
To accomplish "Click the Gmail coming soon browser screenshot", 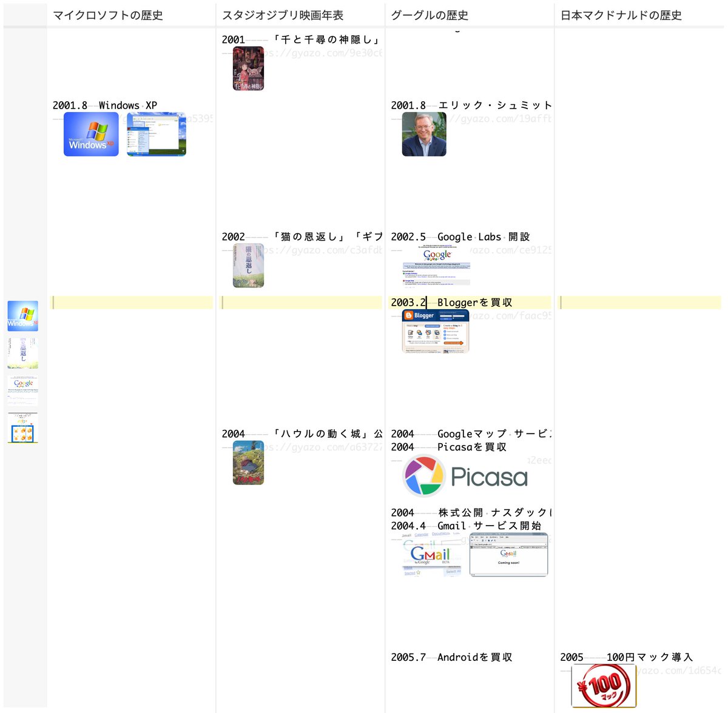I will pos(508,555).
